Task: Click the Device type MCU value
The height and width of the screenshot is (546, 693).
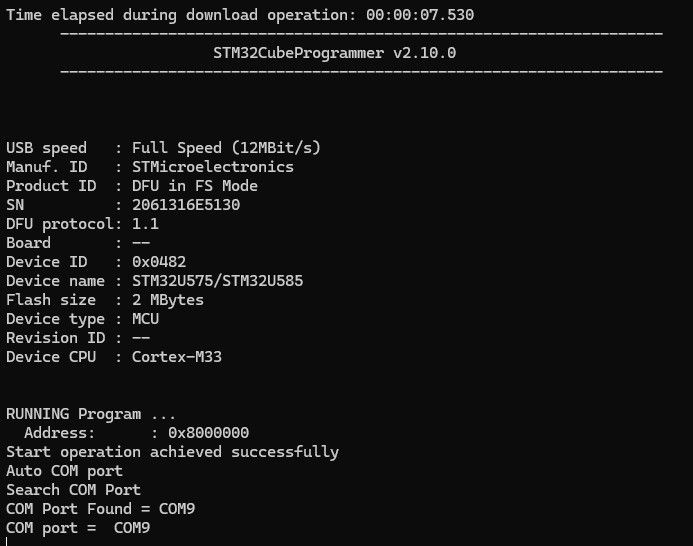Action: [145, 319]
